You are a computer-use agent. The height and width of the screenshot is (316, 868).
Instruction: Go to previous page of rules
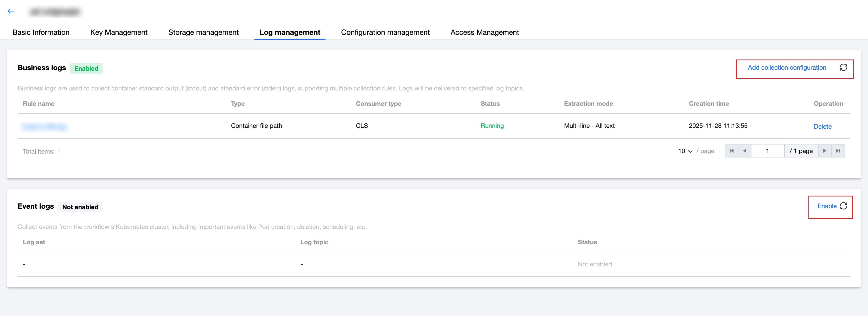pos(745,151)
